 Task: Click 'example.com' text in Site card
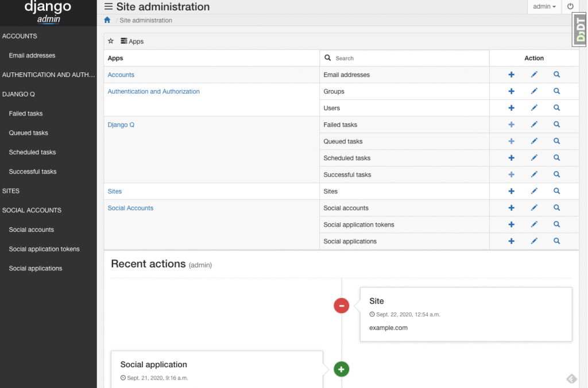(x=388, y=328)
